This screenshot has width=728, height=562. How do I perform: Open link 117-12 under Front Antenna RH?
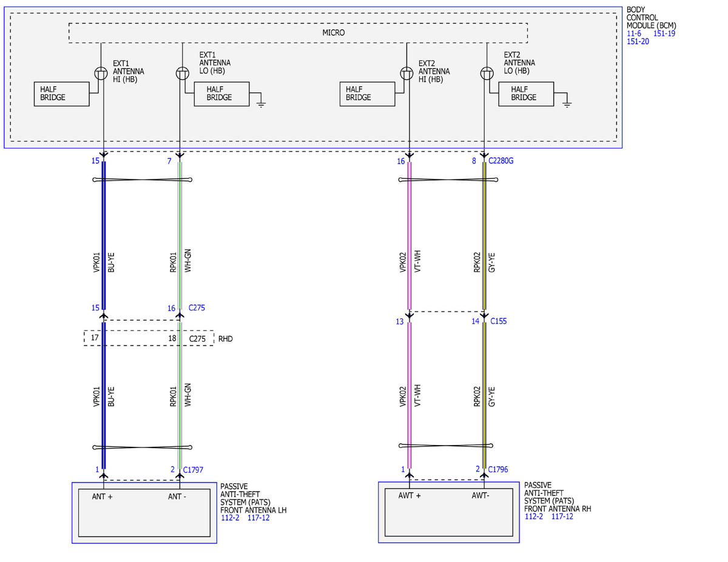(563, 517)
